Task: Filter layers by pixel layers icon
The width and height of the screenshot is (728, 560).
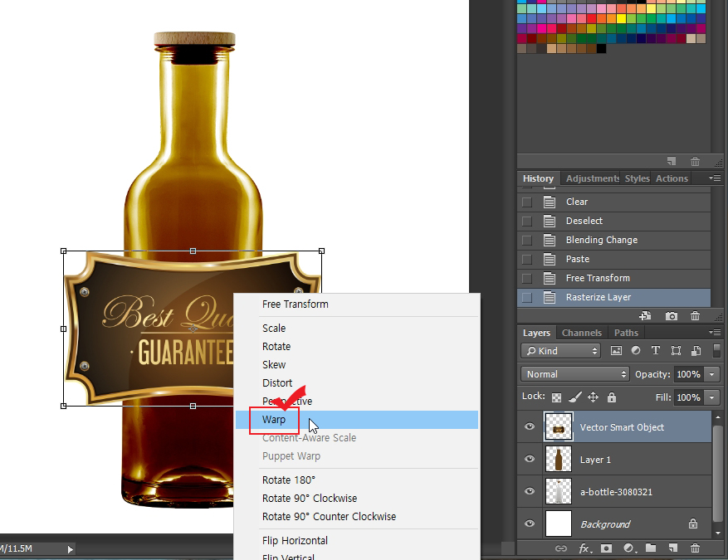Action: [616, 351]
